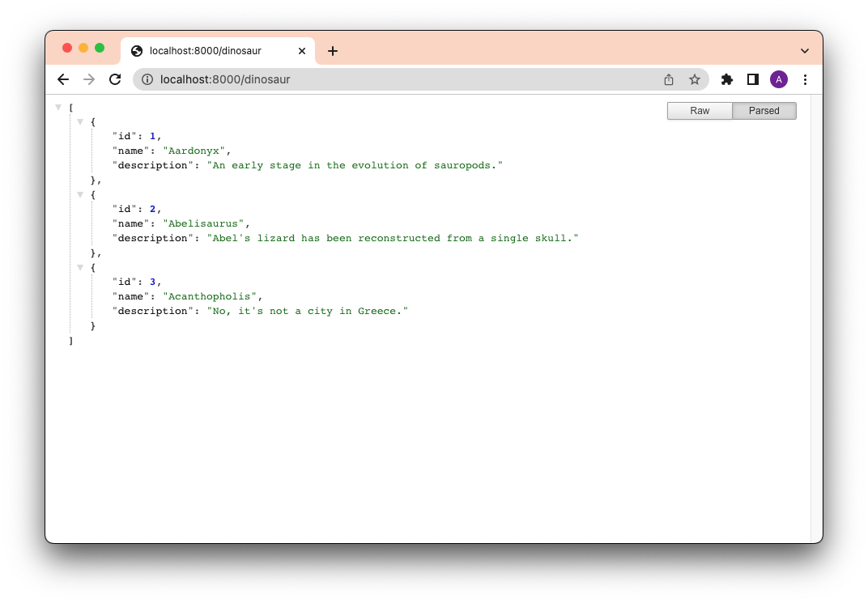Click the bookmark star icon

695,79
